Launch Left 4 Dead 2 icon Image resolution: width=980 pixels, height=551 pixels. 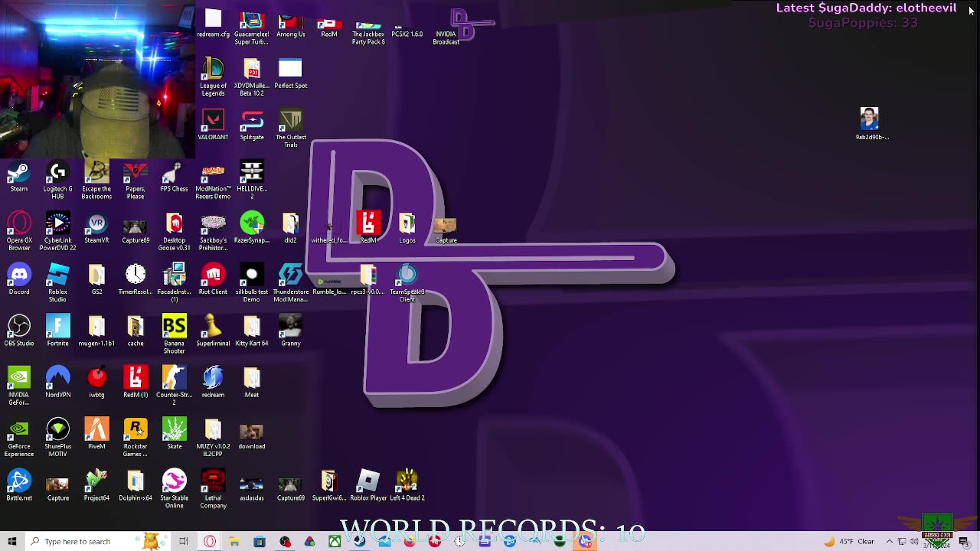[x=407, y=486]
